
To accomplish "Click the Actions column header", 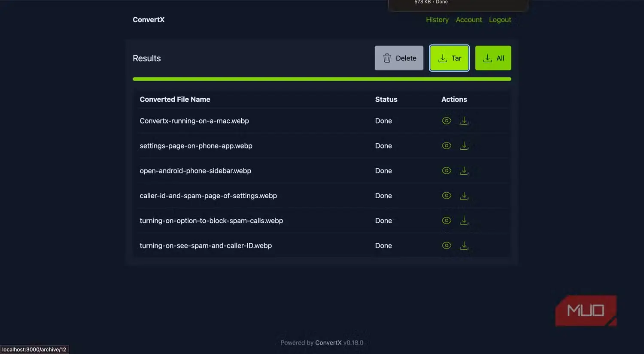I will coord(454,99).
